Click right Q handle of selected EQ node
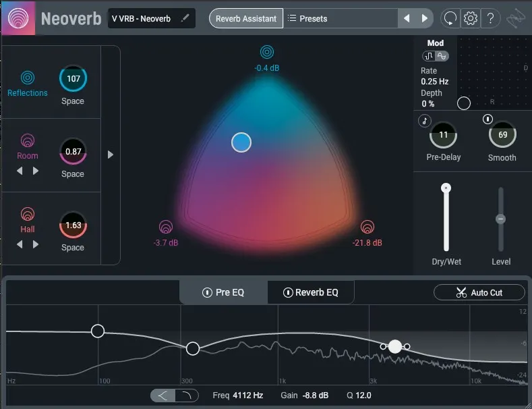532x409 pixels. tap(407, 346)
